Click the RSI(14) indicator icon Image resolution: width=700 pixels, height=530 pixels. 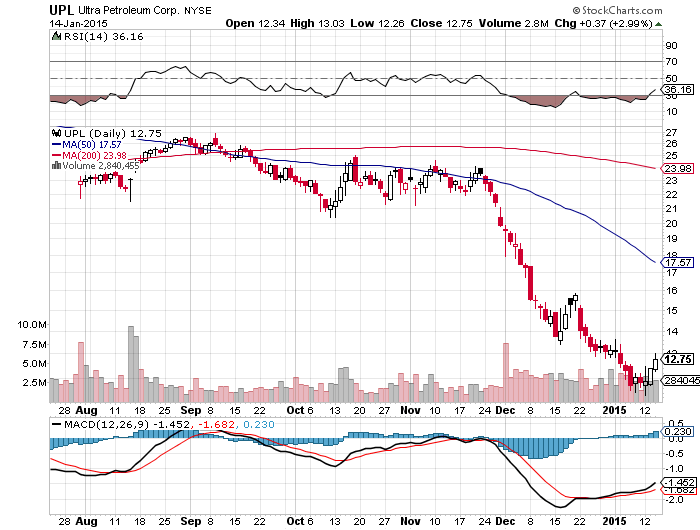pos(56,36)
